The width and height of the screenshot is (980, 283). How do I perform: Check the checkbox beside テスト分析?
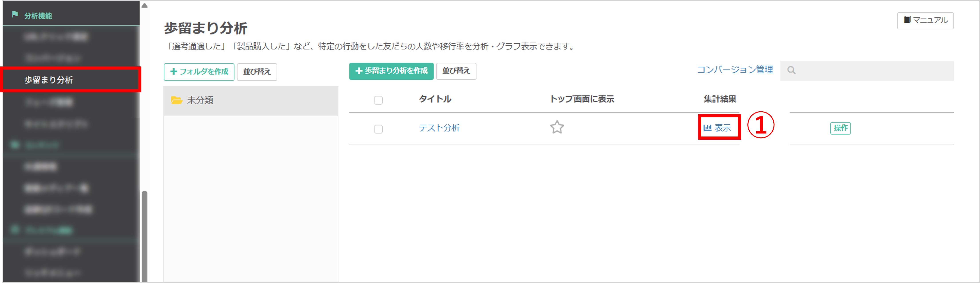pos(379,129)
